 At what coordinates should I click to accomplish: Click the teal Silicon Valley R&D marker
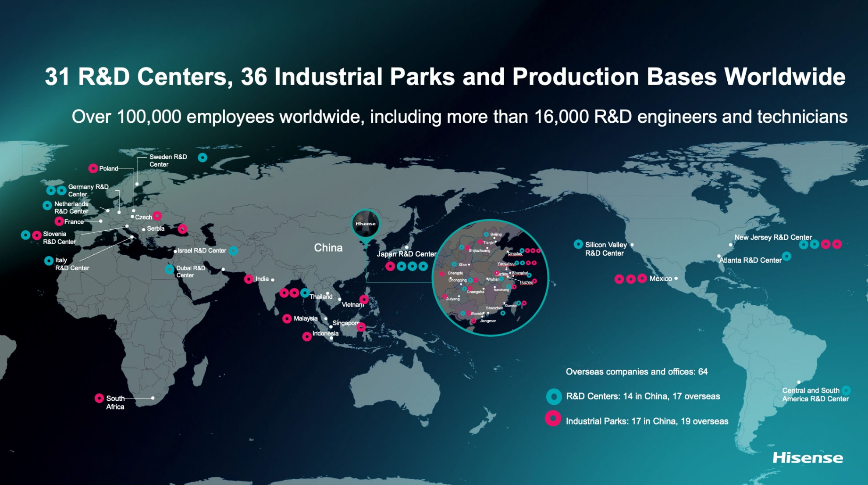(578, 244)
